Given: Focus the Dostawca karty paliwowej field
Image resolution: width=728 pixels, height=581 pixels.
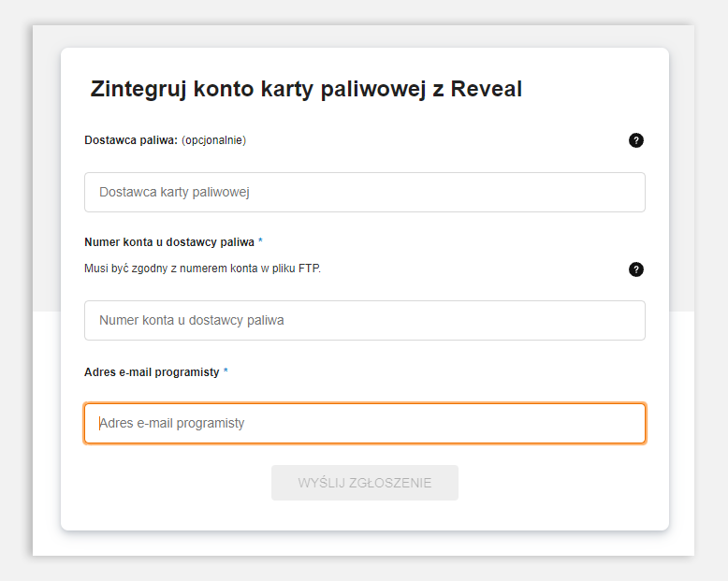Looking at the screenshot, I should (x=364, y=192).
